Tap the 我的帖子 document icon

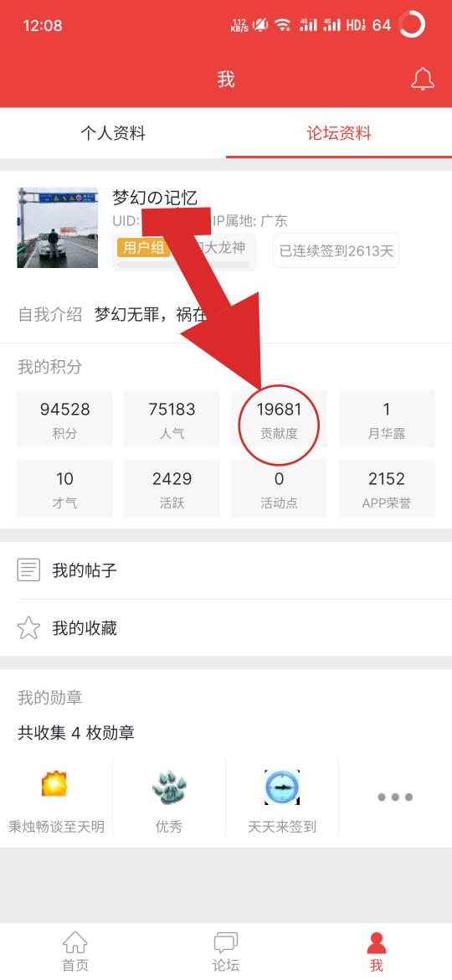[x=28, y=570]
